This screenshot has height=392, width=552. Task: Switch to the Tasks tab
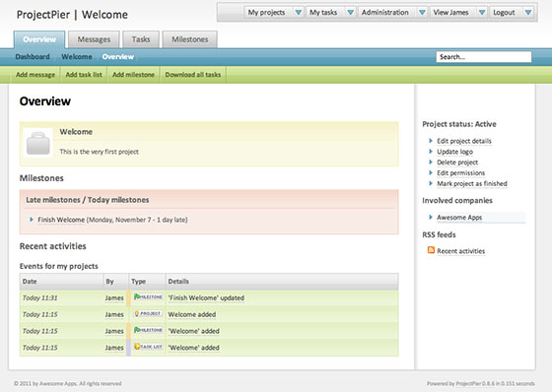coord(141,39)
